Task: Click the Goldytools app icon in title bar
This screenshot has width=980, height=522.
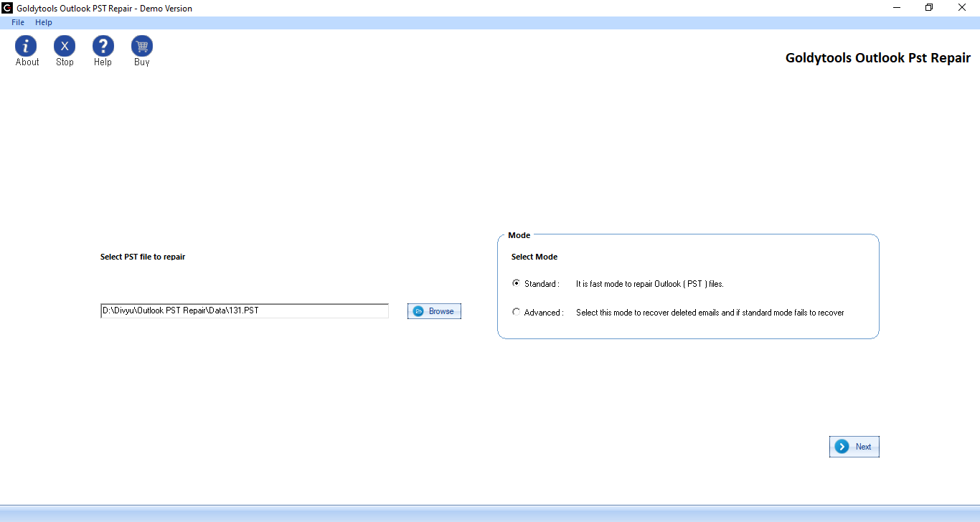Action: click(8, 8)
